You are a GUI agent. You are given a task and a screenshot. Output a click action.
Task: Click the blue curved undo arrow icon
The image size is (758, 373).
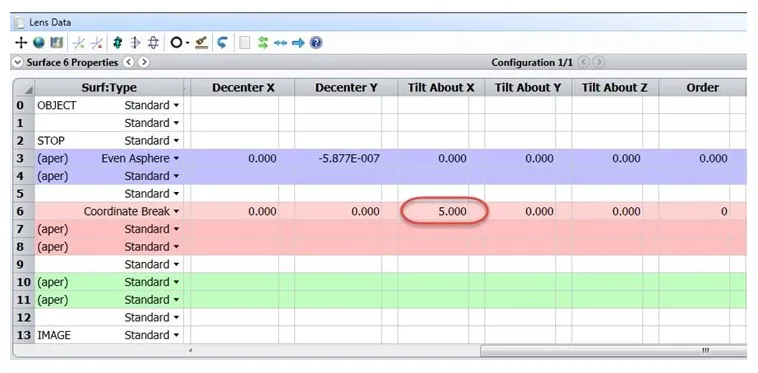(x=222, y=43)
